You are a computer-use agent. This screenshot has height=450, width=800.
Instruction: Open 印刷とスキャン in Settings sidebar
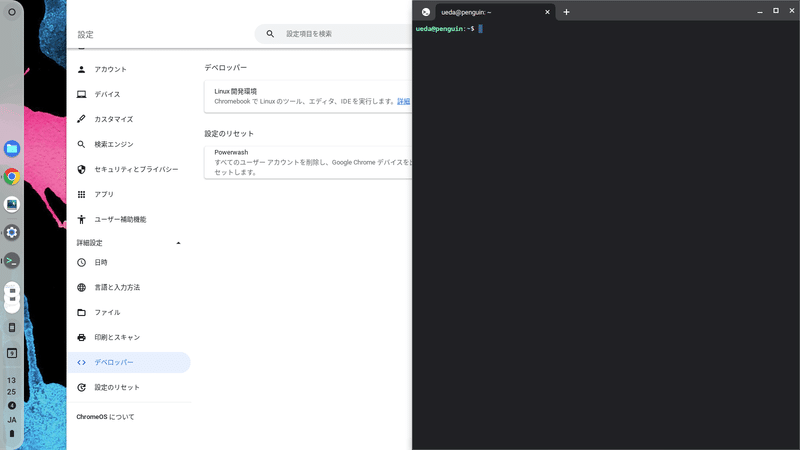[x=117, y=337]
